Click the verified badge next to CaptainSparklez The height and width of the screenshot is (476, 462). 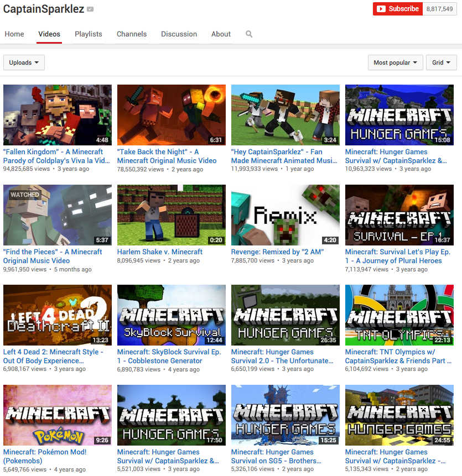tap(90, 9)
